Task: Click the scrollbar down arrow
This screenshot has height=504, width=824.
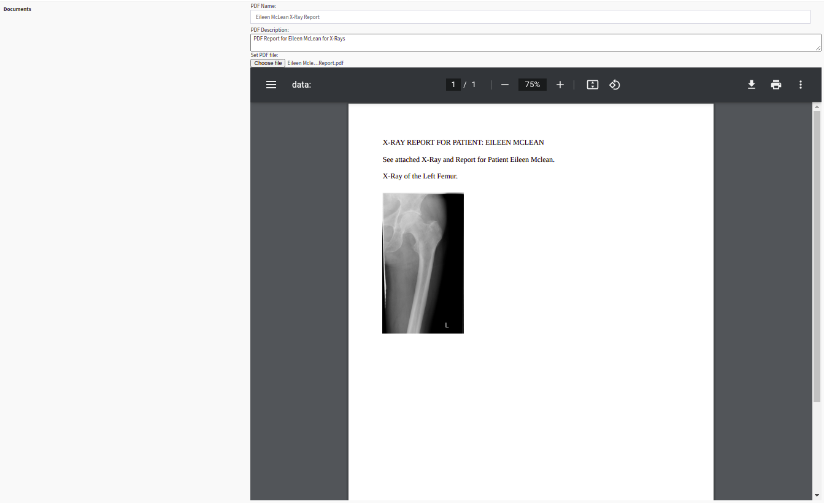Action: (817, 495)
